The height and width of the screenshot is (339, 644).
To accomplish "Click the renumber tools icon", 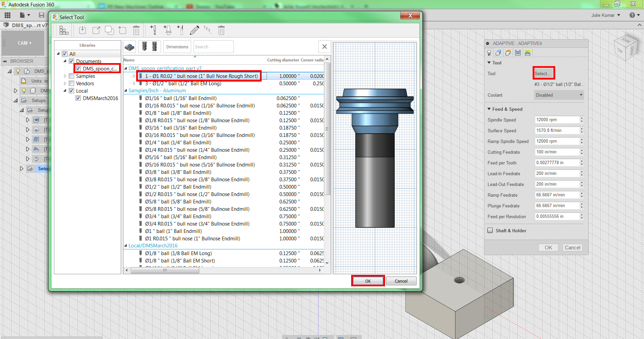I will [207, 29].
